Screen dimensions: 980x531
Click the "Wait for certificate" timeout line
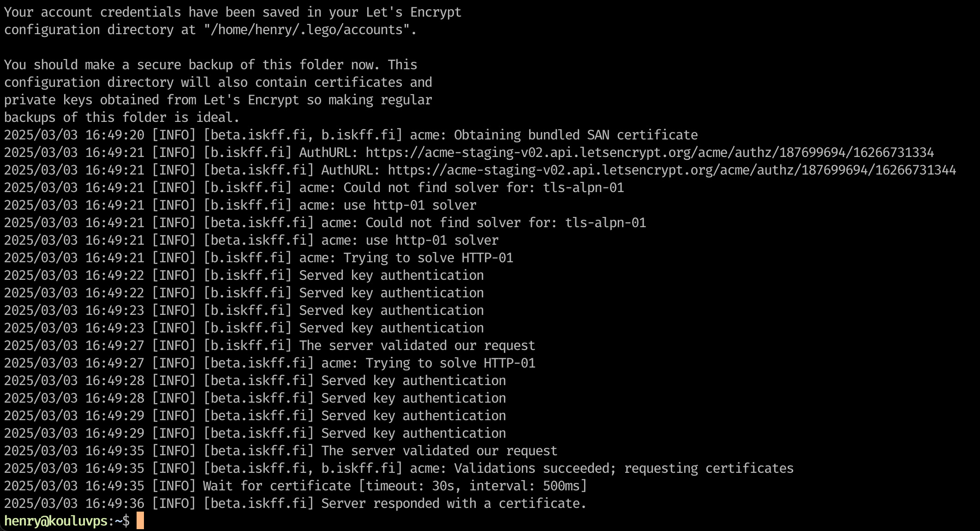tap(394, 486)
